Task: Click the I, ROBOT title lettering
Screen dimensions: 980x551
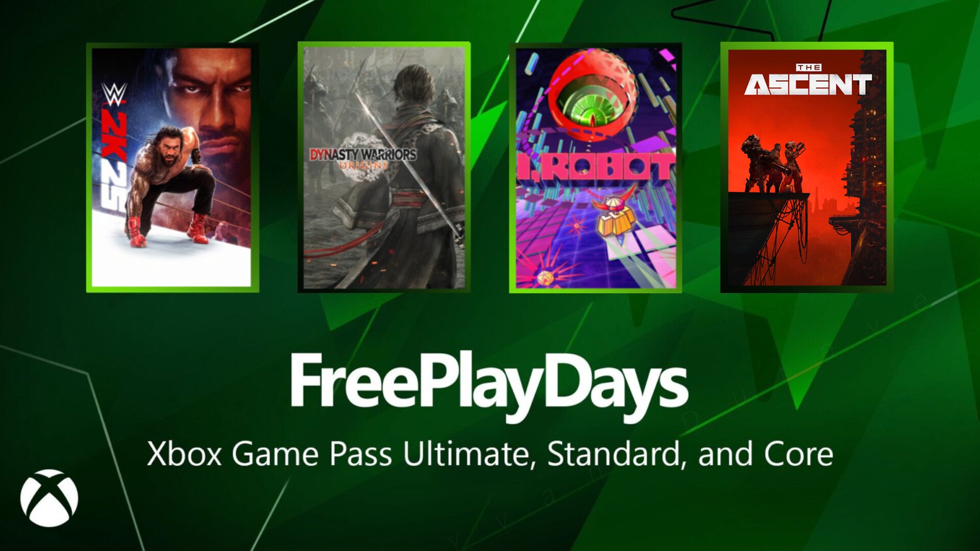Action: (x=595, y=167)
